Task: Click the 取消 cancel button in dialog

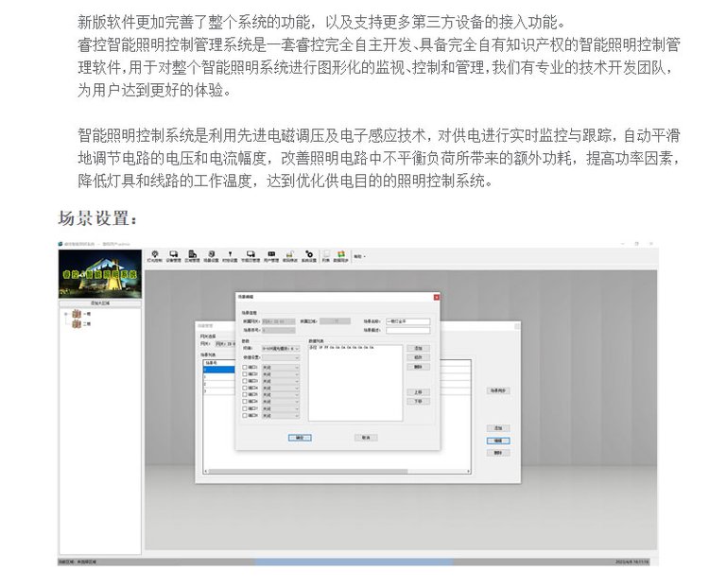Action: [x=365, y=438]
